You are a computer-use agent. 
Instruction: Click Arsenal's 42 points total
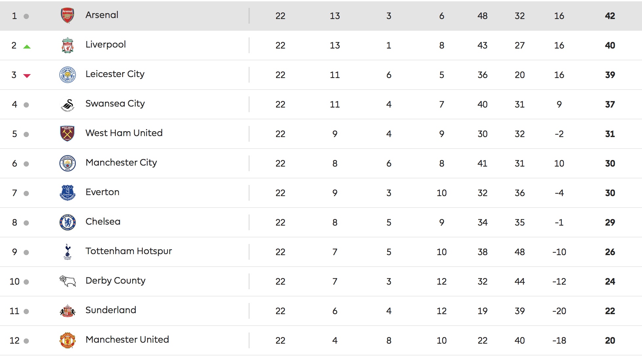[610, 16]
